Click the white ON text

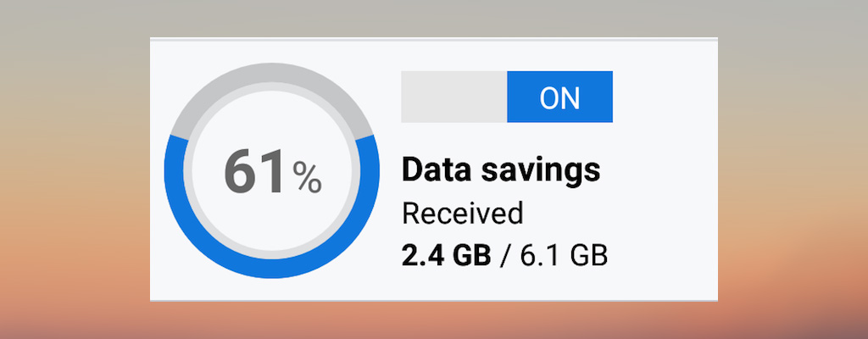click(559, 97)
